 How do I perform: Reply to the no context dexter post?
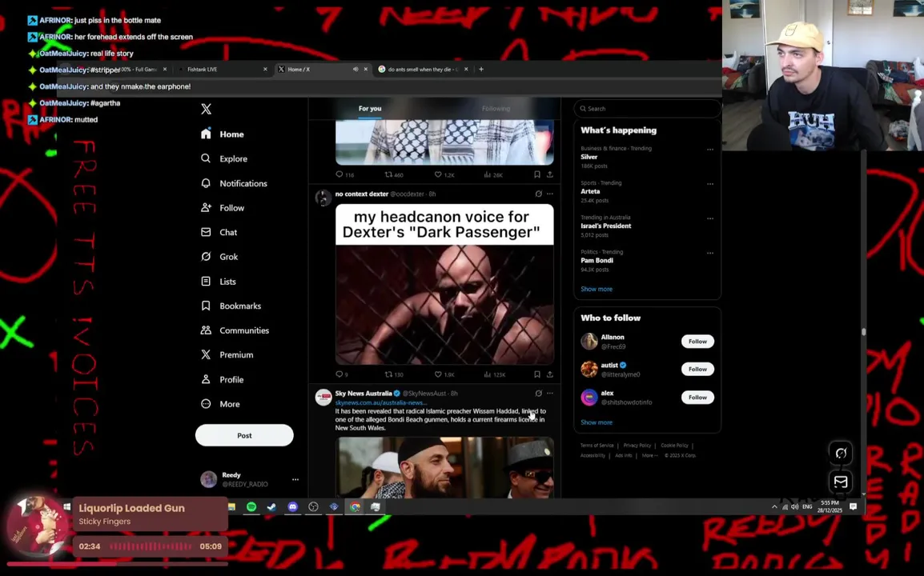pos(342,374)
